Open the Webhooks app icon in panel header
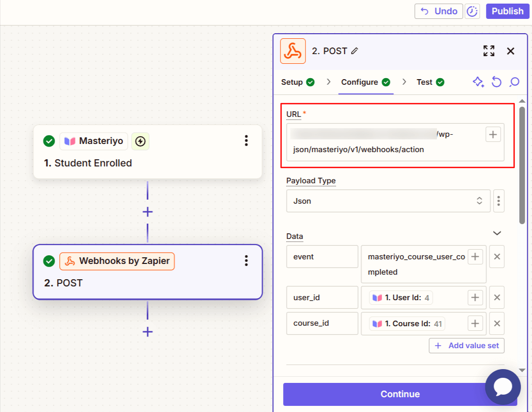Viewport: 532px width, 412px height. click(x=293, y=51)
